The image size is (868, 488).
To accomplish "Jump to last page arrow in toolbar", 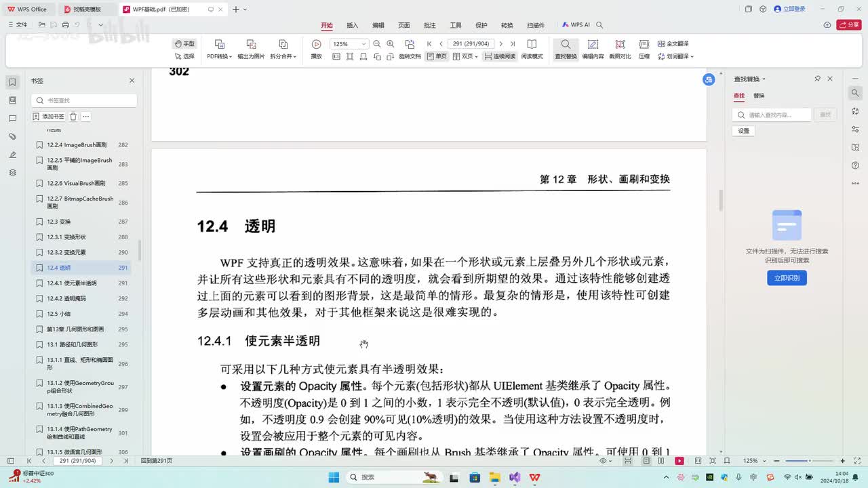I will pos(513,43).
